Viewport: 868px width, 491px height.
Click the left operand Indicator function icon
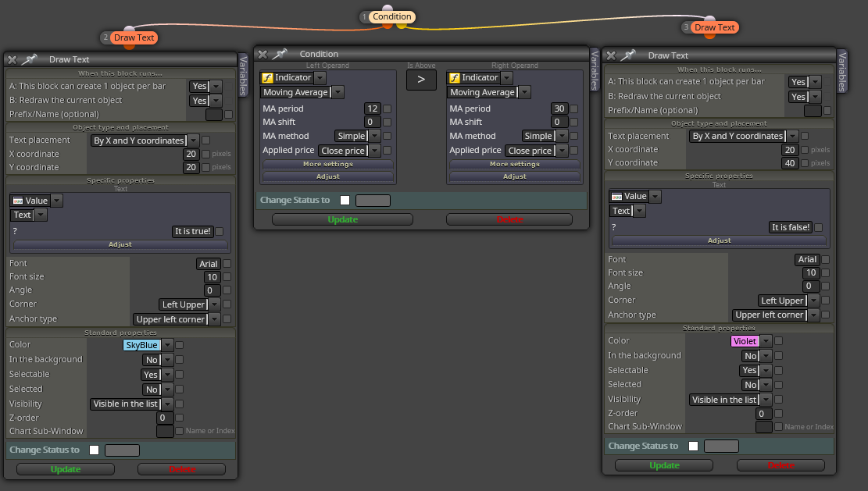click(x=267, y=78)
